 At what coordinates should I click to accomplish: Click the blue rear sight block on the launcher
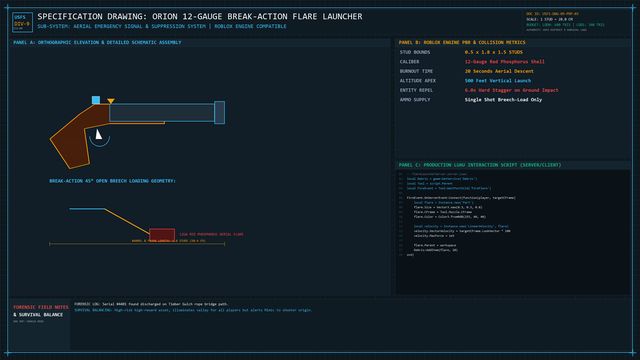[96, 100]
